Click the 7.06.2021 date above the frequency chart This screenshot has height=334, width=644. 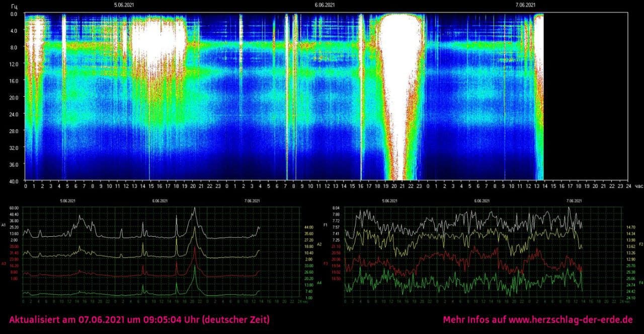(574, 201)
